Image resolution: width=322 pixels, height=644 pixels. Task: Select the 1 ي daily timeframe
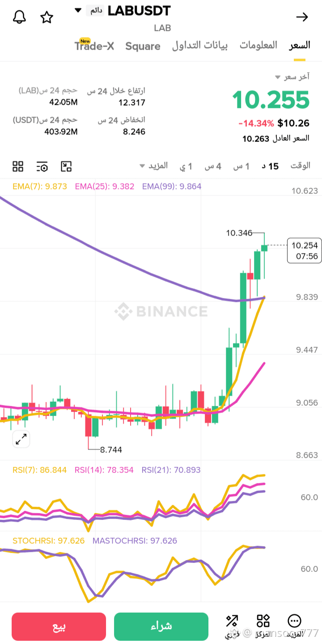pyautogui.click(x=186, y=166)
